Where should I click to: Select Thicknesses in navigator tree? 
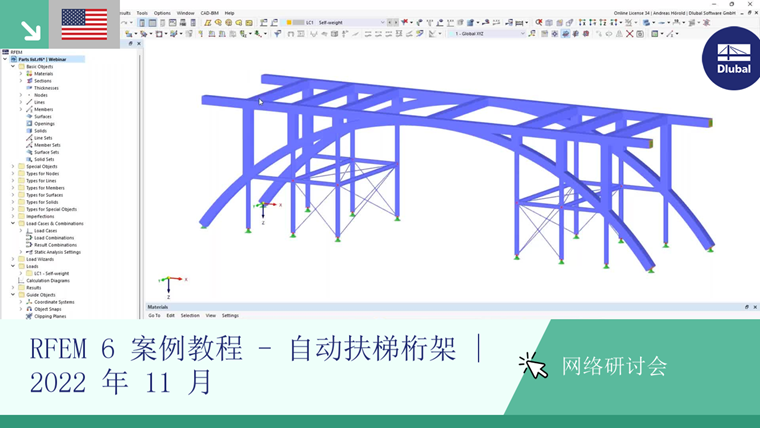[x=46, y=88]
